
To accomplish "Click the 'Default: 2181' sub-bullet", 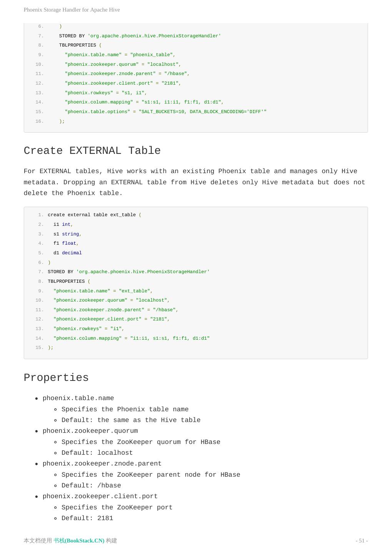I will 87,518.
